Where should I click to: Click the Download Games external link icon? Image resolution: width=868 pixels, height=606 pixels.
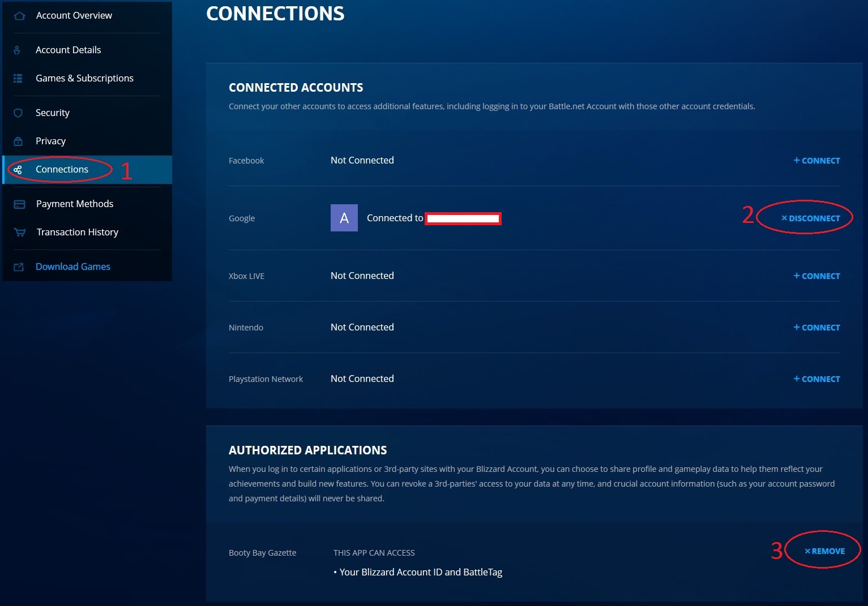click(19, 267)
